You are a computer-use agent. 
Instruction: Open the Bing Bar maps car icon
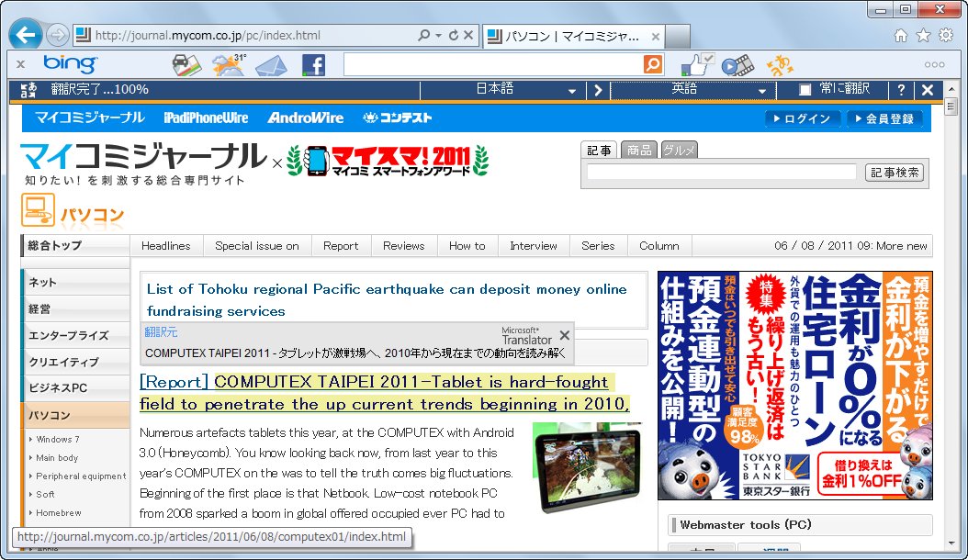[186, 65]
